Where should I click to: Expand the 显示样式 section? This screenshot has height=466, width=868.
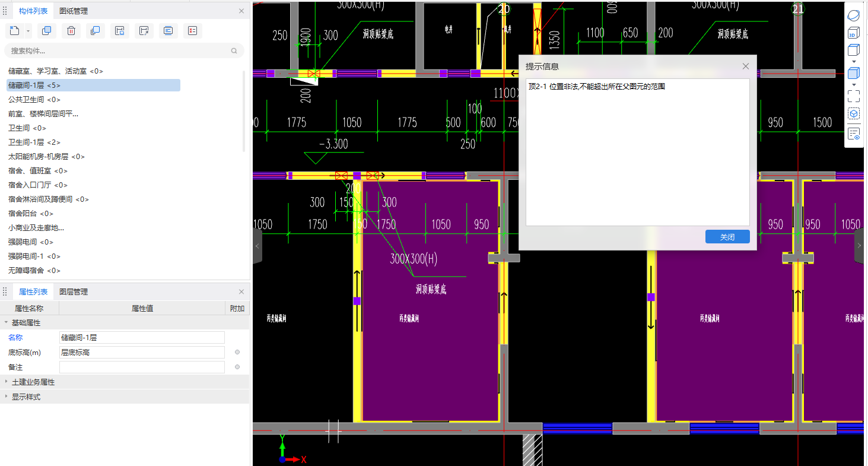point(7,397)
